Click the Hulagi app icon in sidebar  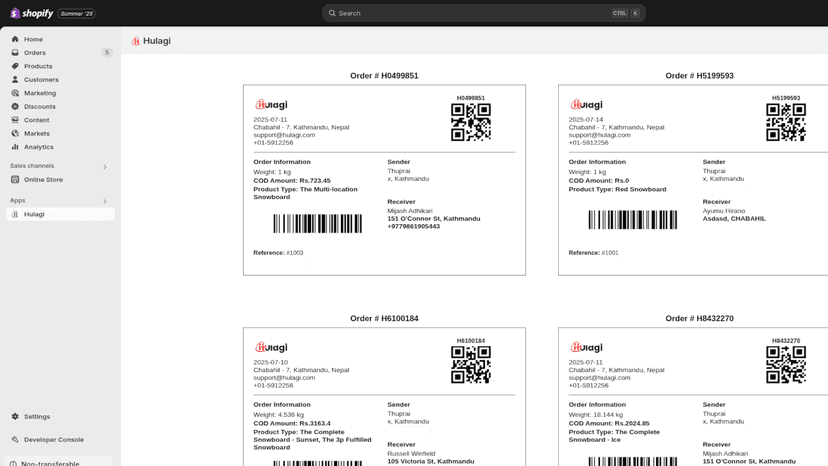coord(15,215)
